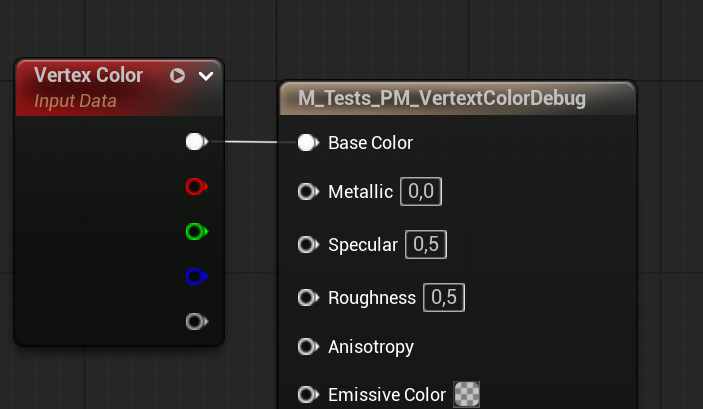
Task: Click the Emissive Color input pin
Action: [x=308, y=395]
